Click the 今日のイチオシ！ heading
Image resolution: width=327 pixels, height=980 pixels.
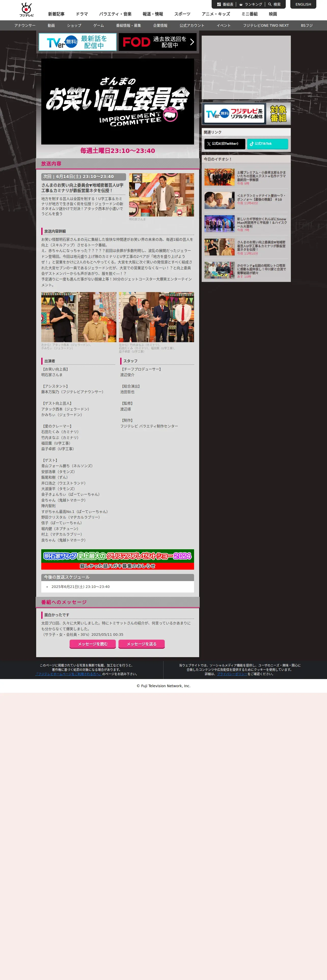(x=218, y=159)
